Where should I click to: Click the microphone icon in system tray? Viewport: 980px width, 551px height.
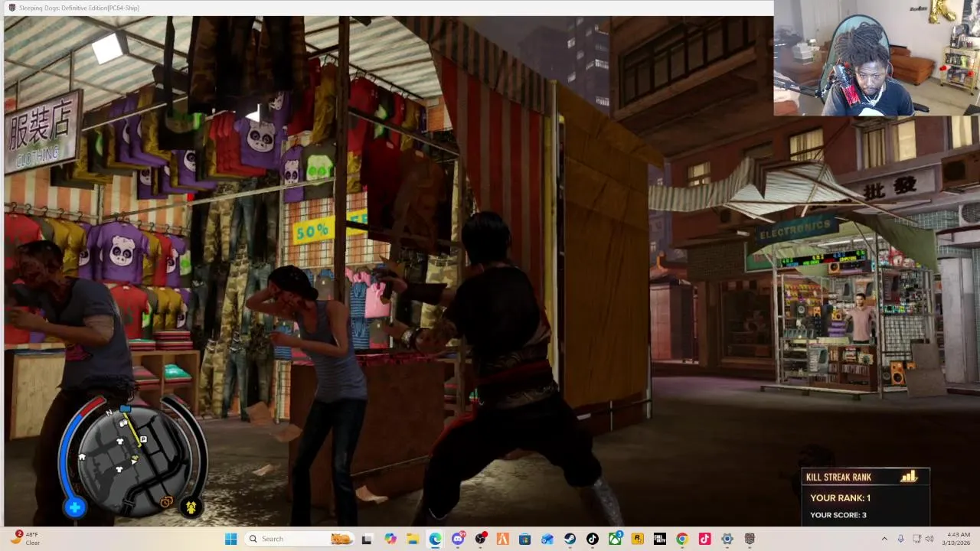(x=900, y=539)
